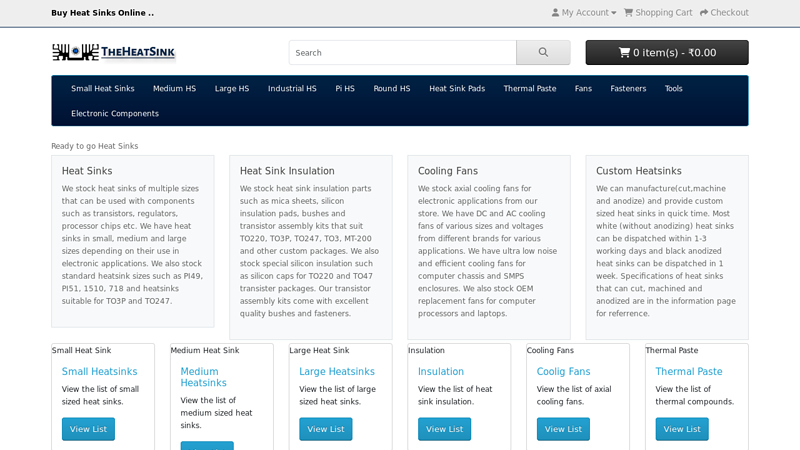Open the Fans menu item

pos(583,89)
